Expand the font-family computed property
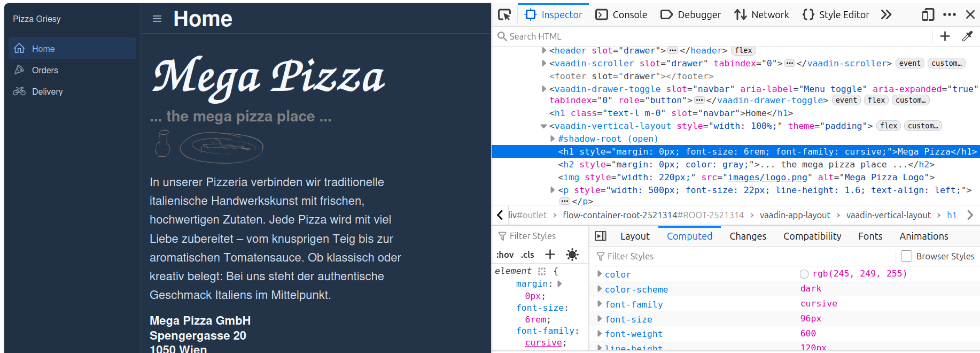Viewport: 980px width, 353px height. (x=599, y=304)
